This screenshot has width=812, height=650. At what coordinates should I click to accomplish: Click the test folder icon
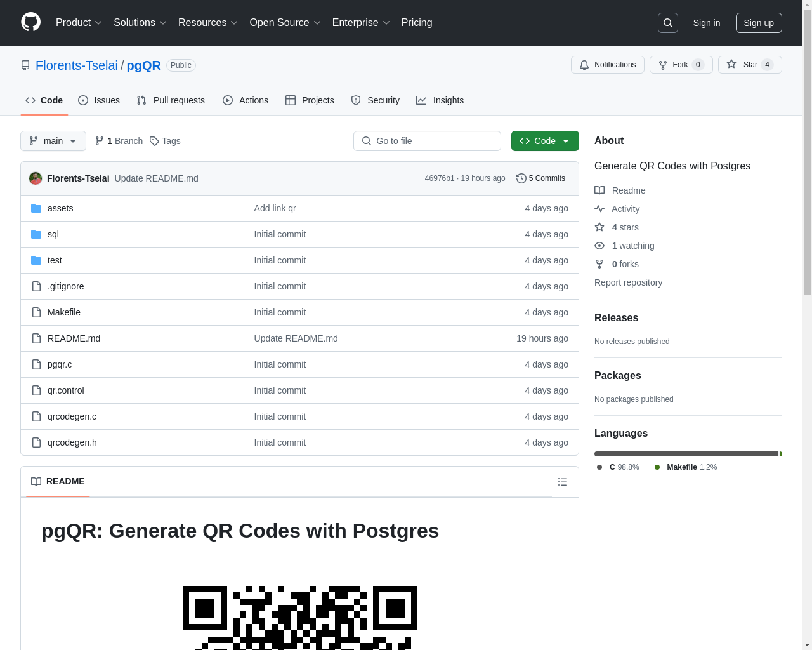tap(36, 260)
